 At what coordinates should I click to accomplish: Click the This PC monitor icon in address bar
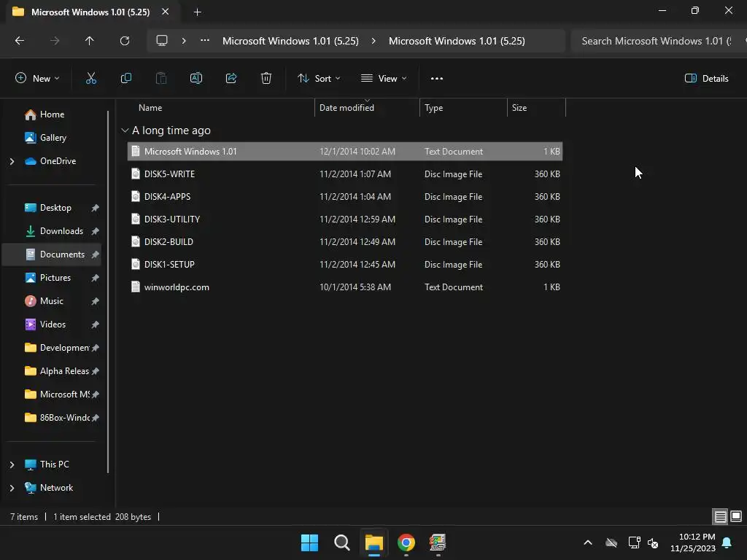point(162,41)
